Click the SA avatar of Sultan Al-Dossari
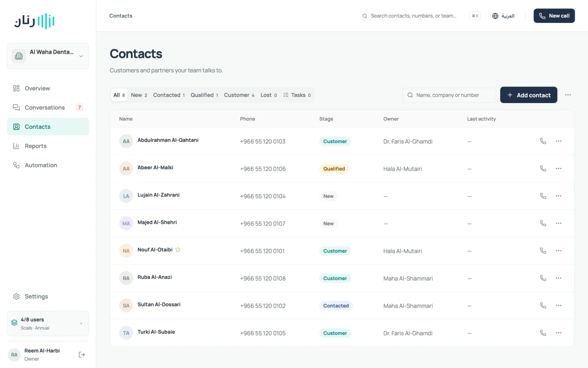The height and width of the screenshot is (368, 588). [x=126, y=306]
